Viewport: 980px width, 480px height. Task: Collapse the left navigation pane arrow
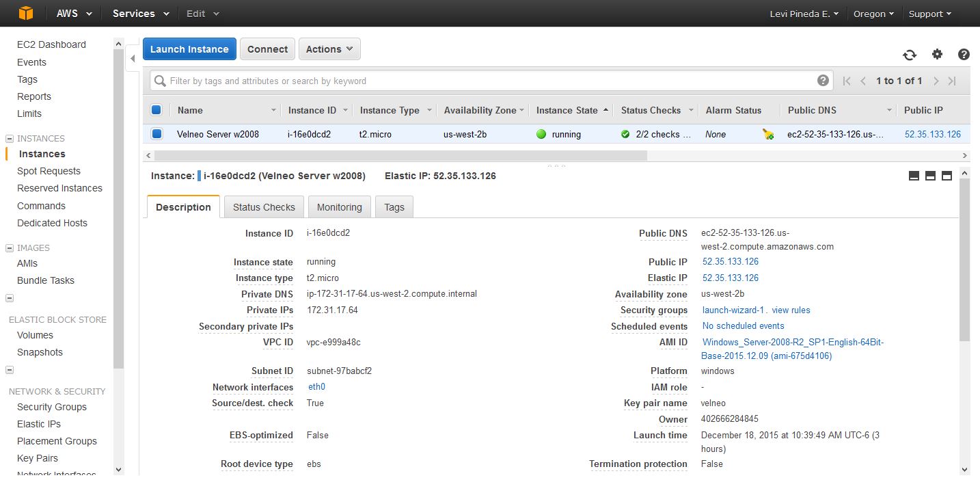coord(133,59)
